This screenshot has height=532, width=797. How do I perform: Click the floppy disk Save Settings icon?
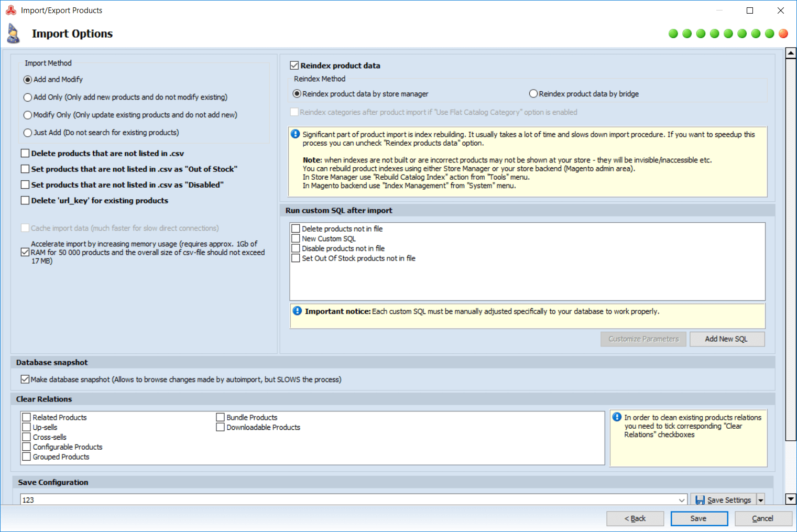pos(700,500)
